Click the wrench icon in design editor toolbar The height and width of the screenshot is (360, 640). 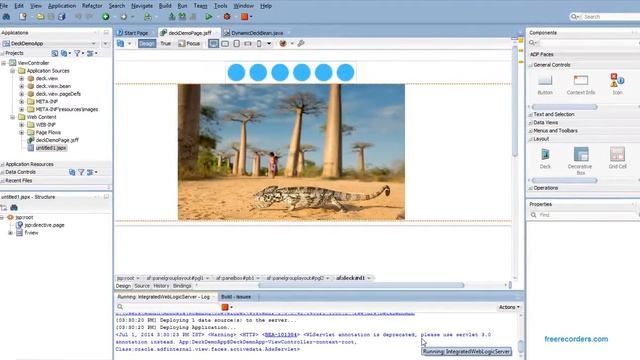pyautogui.click(x=301, y=43)
